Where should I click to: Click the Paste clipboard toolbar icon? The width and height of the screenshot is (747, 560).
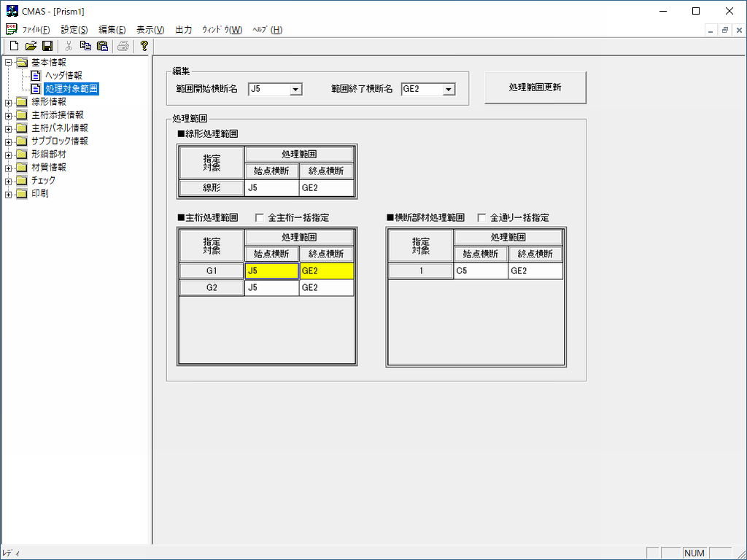pos(102,46)
